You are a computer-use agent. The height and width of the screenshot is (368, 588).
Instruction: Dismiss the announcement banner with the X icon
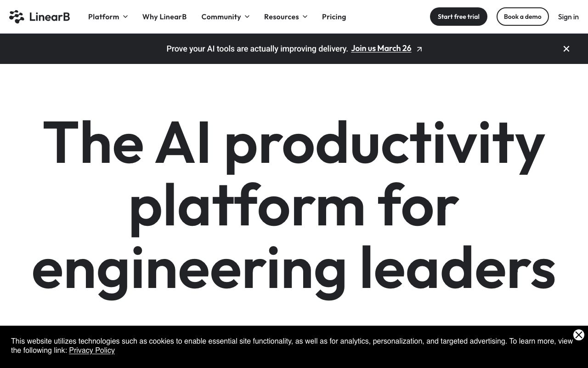(566, 49)
